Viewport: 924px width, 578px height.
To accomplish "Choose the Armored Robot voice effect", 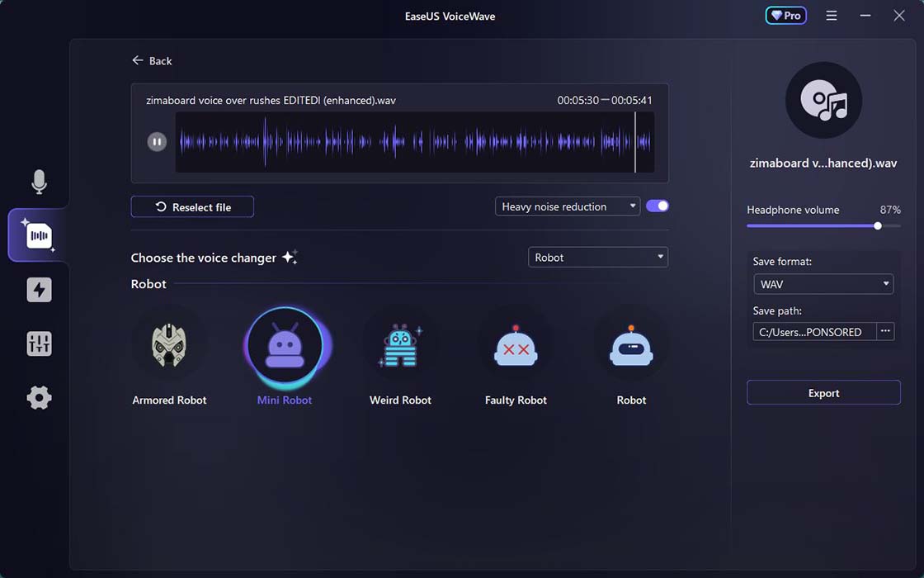I will [x=169, y=347].
